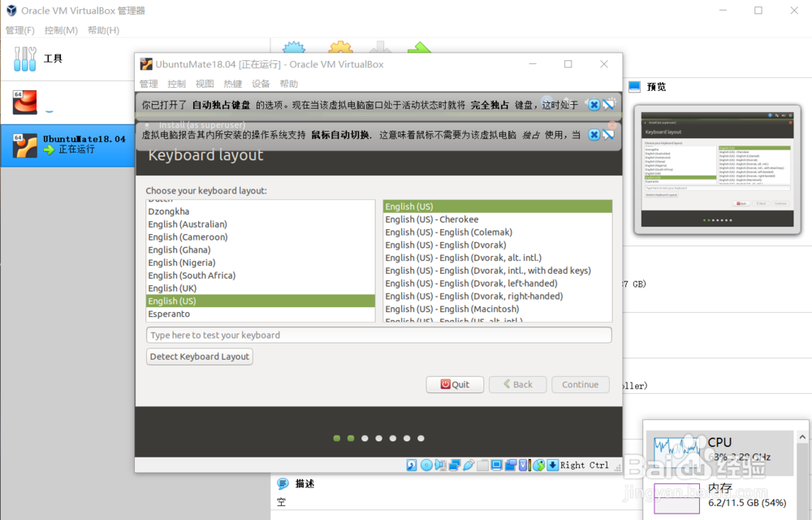Viewport: 812px width, 520px height.
Task: Open 管理 menu in the VM window
Action: click(149, 84)
